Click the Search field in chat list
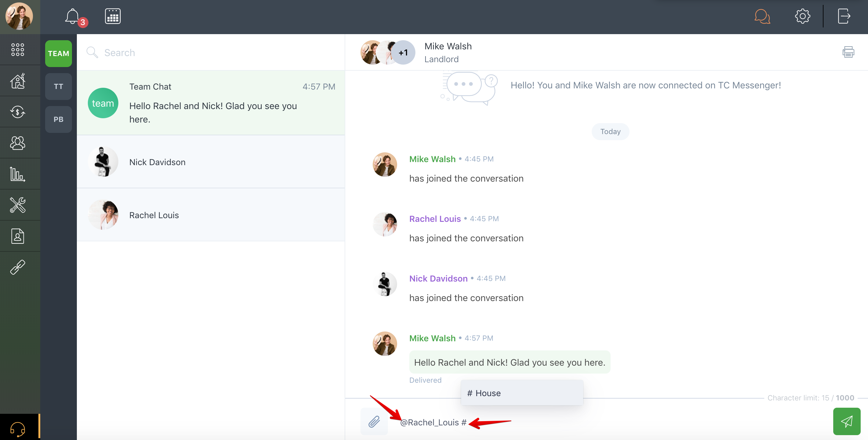The height and width of the screenshot is (440, 868). (x=216, y=52)
